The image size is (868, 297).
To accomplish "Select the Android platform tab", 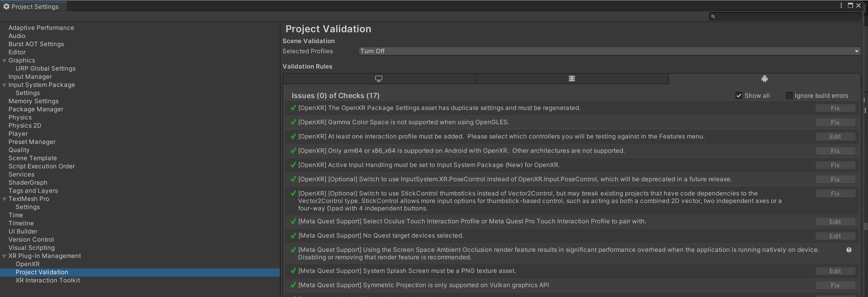I will tap(765, 79).
